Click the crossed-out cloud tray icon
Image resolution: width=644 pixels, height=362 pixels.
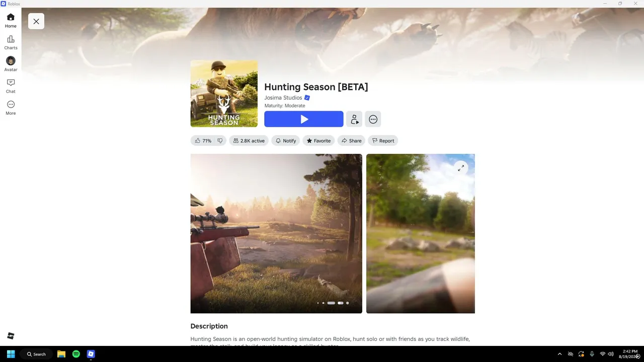coord(571,354)
